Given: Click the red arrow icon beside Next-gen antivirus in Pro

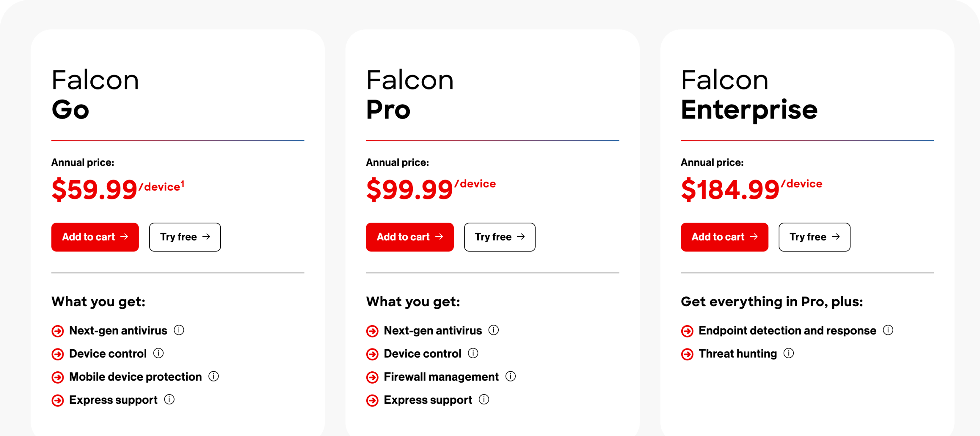Looking at the screenshot, I should point(372,331).
